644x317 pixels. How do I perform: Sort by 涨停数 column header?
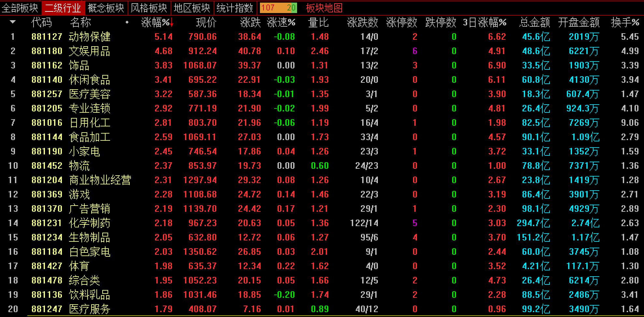coord(402,22)
